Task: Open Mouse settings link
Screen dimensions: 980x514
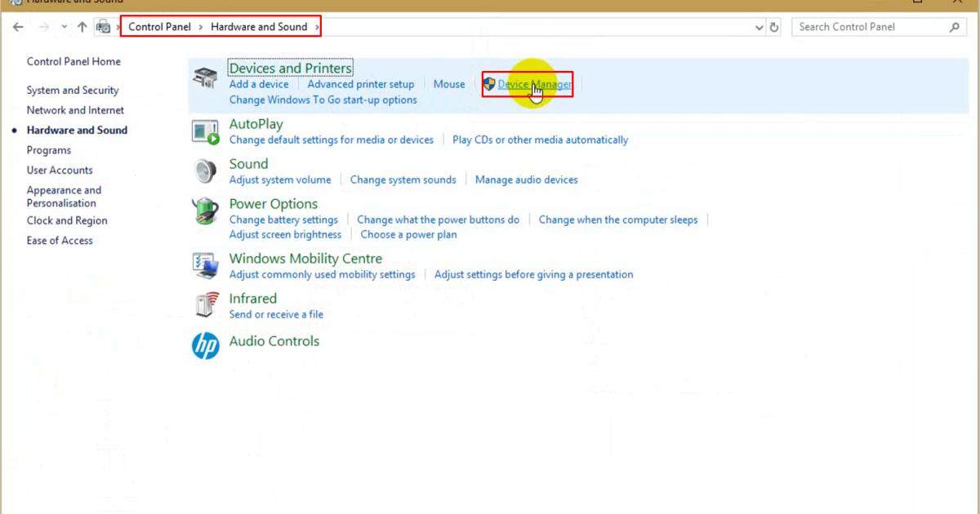Action: 449,84
